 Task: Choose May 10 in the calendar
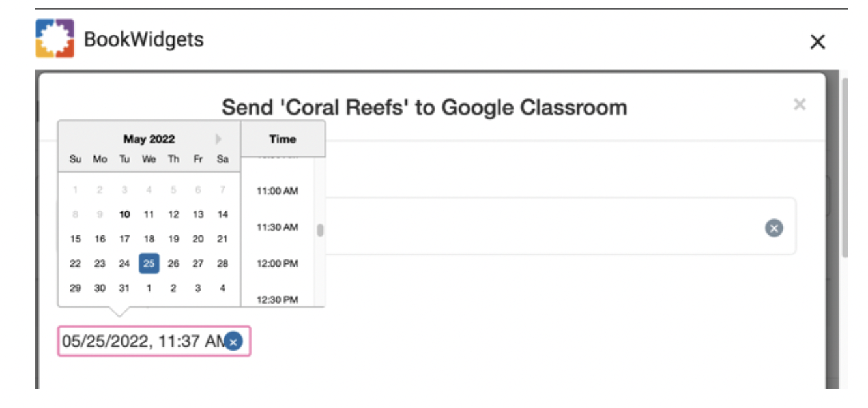click(x=124, y=214)
